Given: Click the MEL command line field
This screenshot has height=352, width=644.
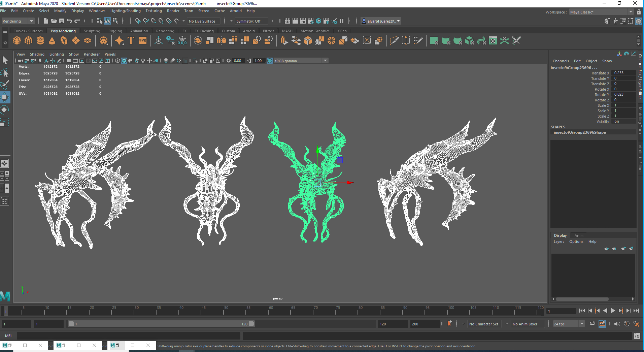Looking at the screenshot, I should [128, 335].
